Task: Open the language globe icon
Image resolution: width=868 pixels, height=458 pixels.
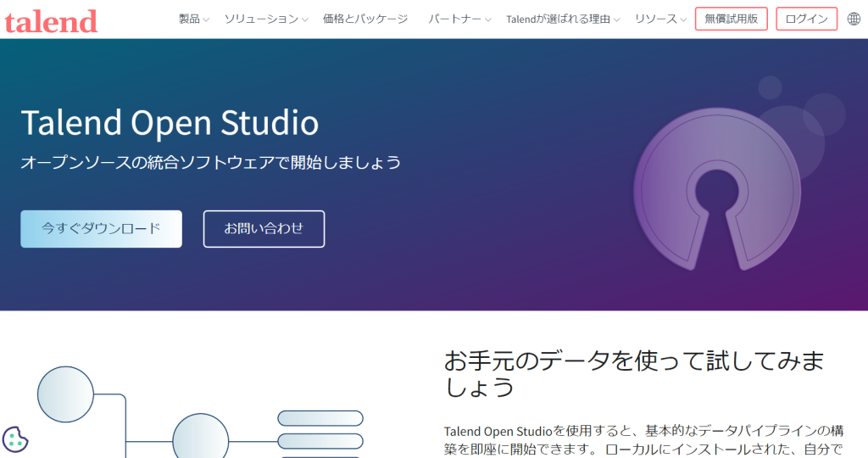Action: click(x=854, y=19)
